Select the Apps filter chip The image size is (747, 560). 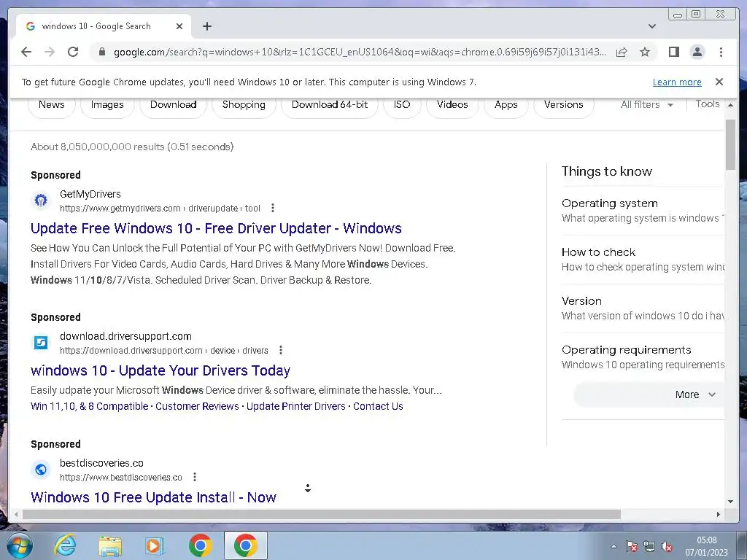coord(506,104)
